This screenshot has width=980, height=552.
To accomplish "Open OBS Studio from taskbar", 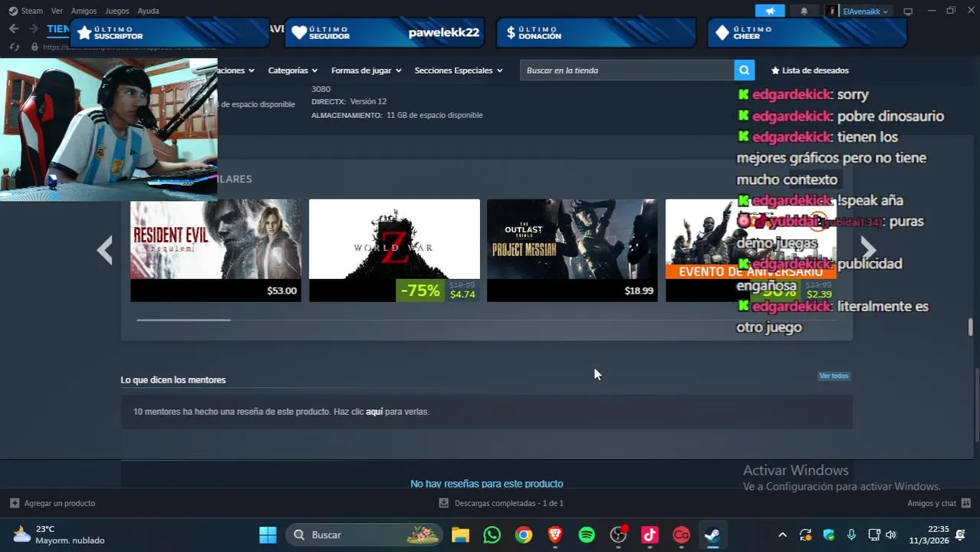I will [x=618, y=535].
